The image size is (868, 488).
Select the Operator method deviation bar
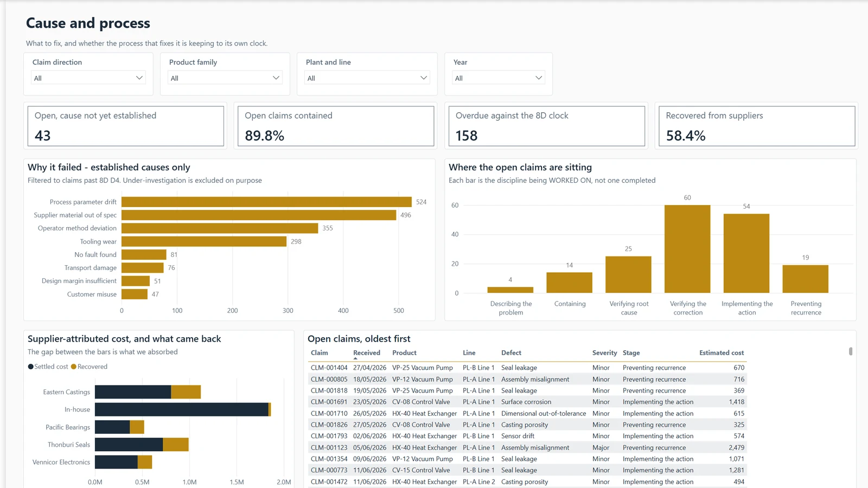pyautogui.click(x=220, y=228)
